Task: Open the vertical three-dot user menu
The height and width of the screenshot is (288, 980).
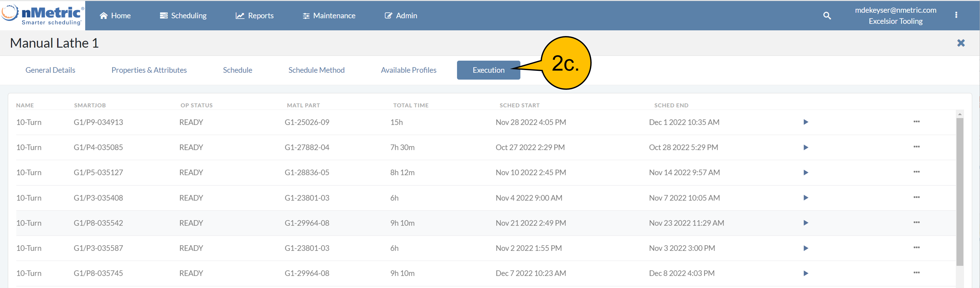Action: coord(956,15)
